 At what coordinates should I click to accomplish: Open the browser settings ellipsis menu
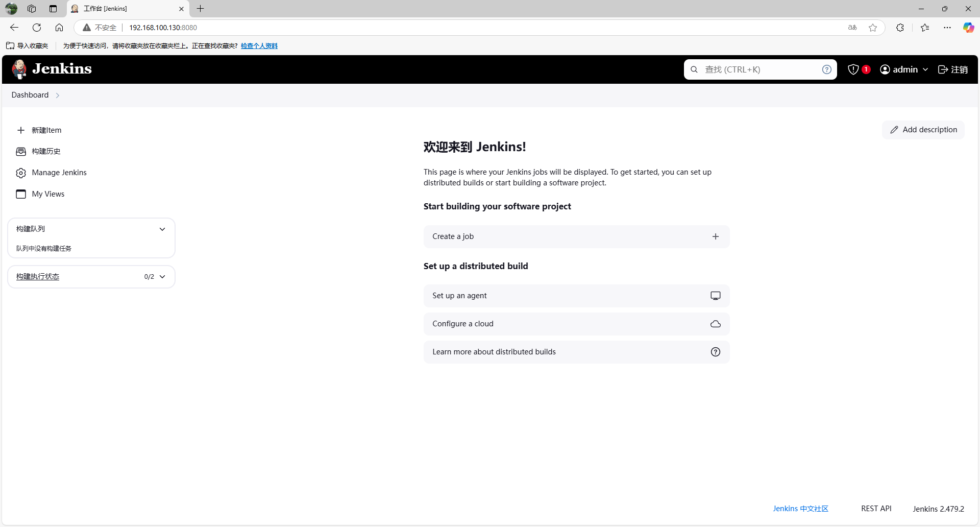(947, 28)
